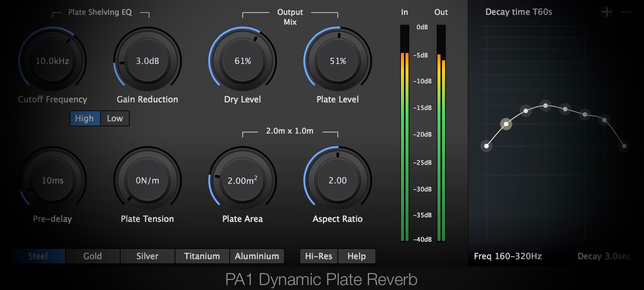Viewport: 644px width, 290px height.
Task: Click the Plate Area label
Action: [243, 219]
